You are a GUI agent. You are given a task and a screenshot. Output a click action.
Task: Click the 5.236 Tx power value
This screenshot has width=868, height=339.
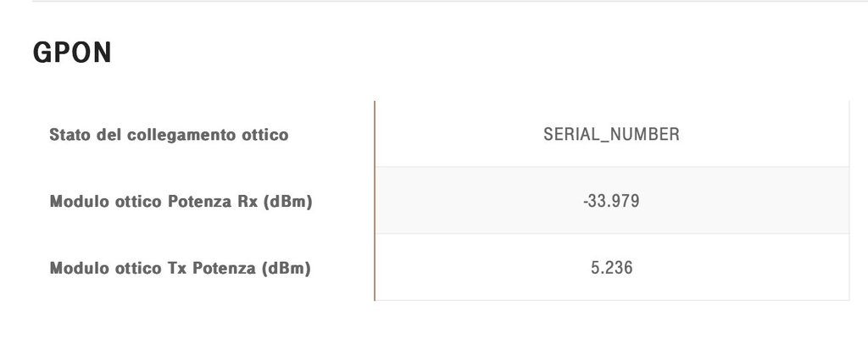(x=611, y=268)
